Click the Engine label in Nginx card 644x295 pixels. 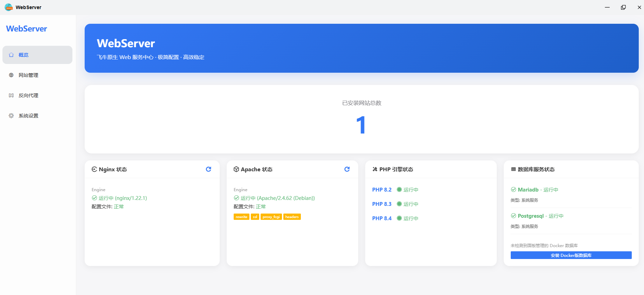click(x=98, y=189)
